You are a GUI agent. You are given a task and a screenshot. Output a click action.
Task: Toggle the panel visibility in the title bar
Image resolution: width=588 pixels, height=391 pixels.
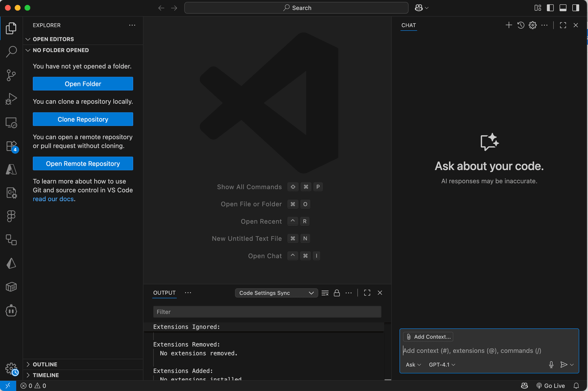point(563,8)
